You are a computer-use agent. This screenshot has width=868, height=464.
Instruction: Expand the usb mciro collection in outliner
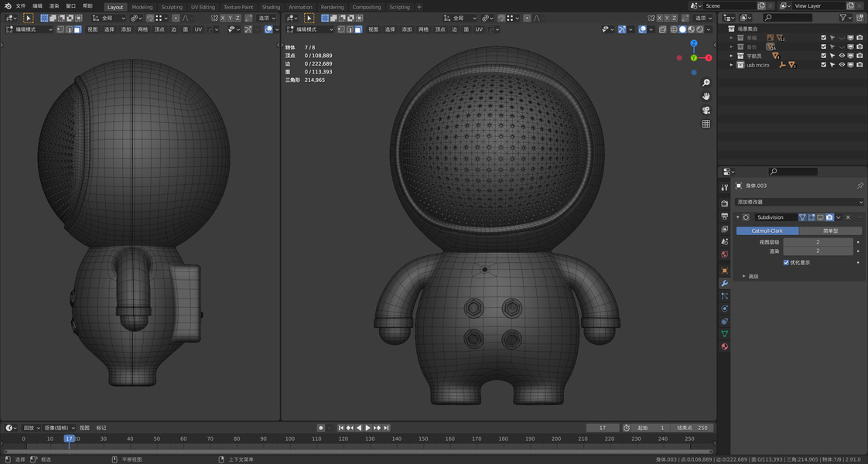point(731,65)
